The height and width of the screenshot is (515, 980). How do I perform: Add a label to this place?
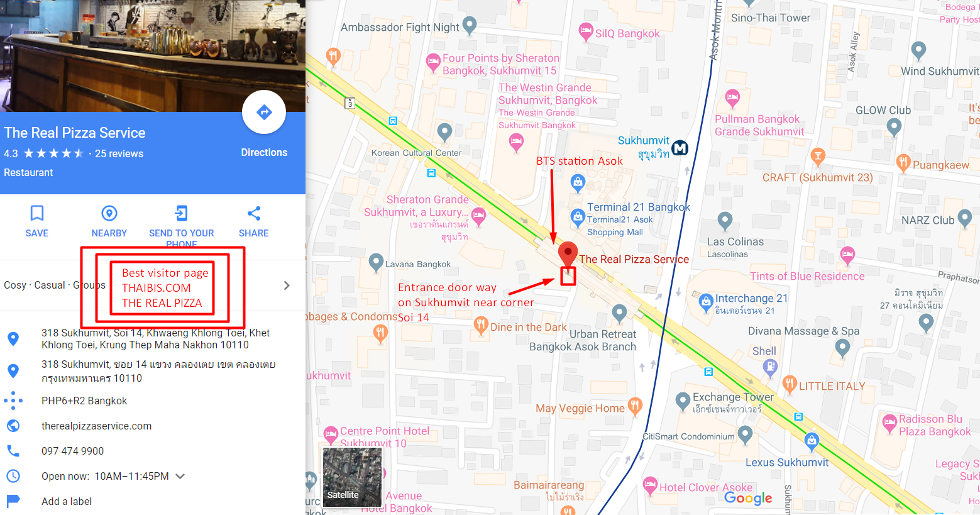point(67,501)
